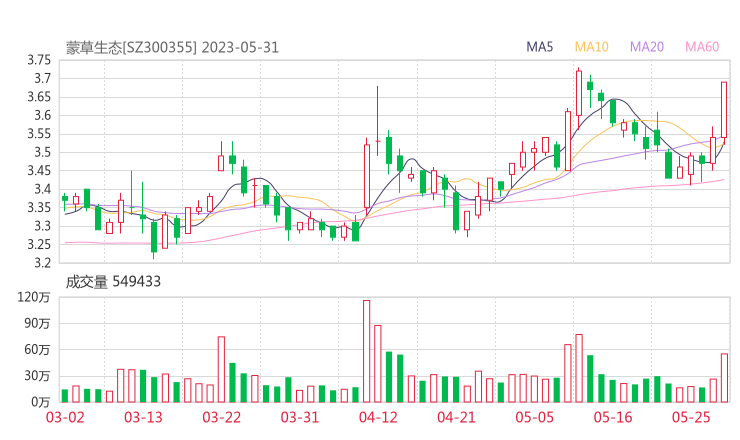Click the 03-02 date axis label
Image resolution: width=740 pixels, height=440 pixels.
click(65, 417)
